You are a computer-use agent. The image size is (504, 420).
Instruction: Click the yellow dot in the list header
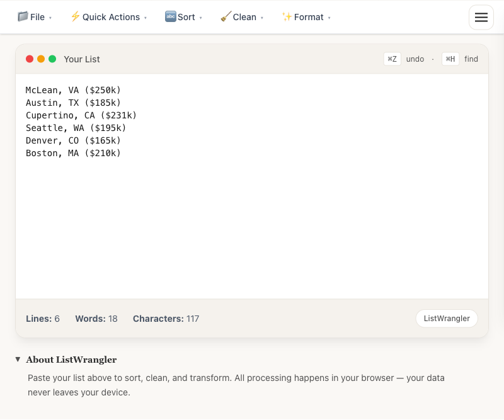point(41,59)
